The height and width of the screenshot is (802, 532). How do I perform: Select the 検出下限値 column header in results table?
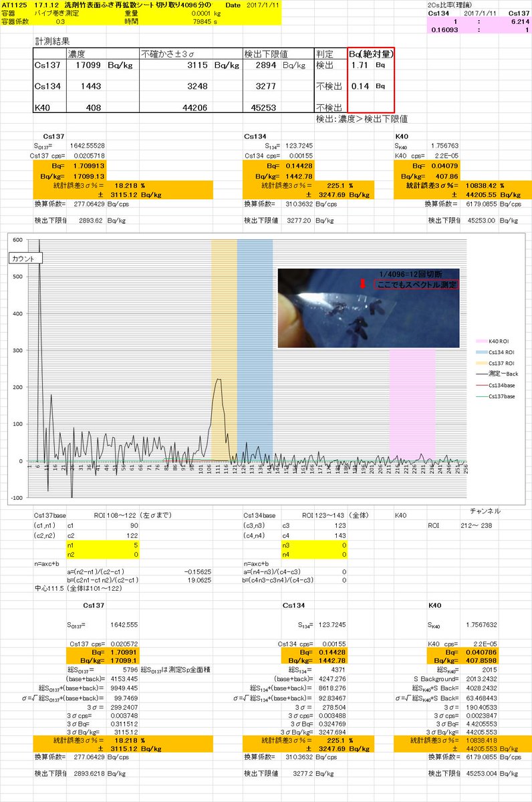click(266, 53)
